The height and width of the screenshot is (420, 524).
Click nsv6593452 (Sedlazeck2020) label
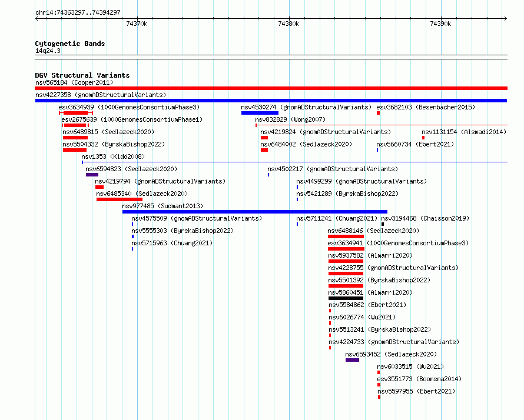[x=391, y=354]
